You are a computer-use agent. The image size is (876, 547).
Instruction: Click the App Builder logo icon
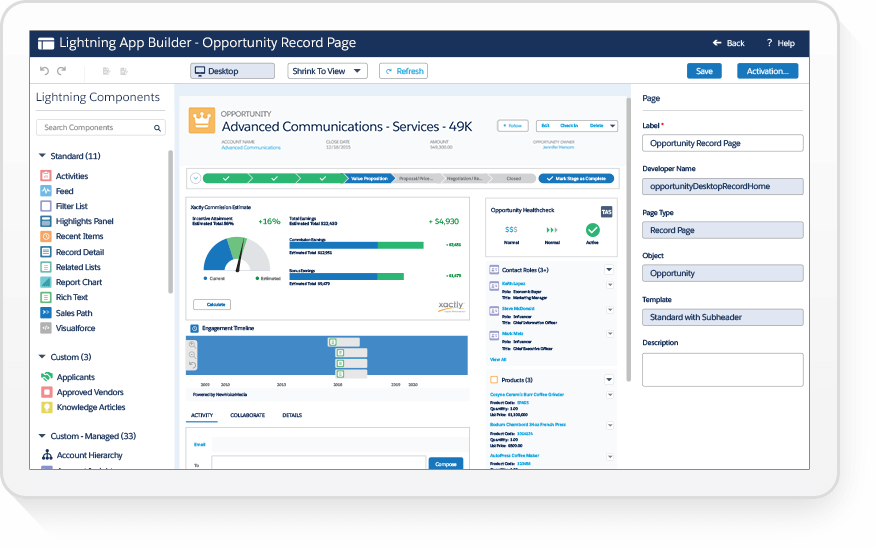(46, 43)
